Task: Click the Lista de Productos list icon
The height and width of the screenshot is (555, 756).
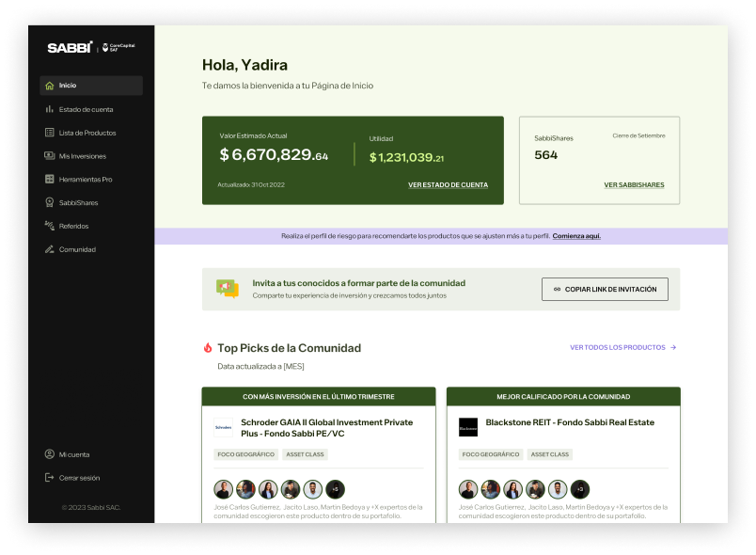Action: pos(49,133)
